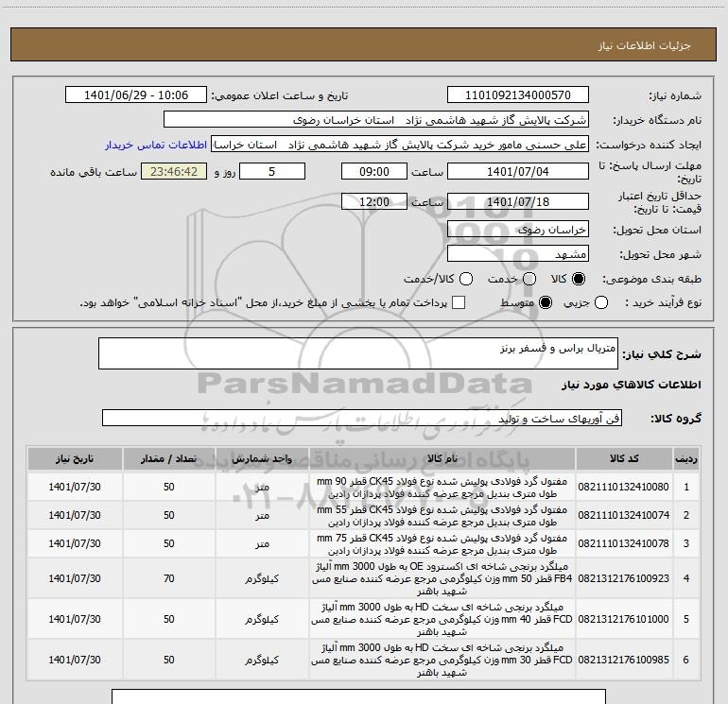
Task: Select item code 0821312176100985
Action: click(x=624, y=660)
